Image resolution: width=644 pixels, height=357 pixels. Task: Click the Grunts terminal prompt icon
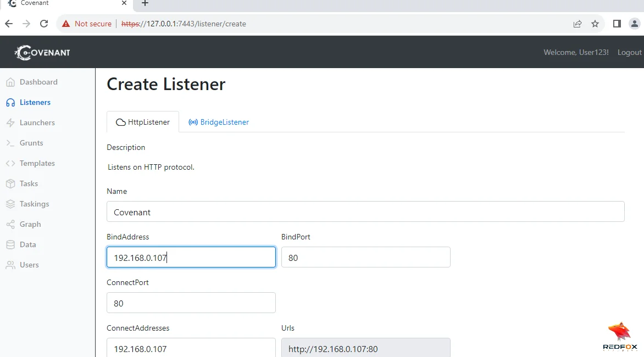pyautogui.click(x=10, y=143)
